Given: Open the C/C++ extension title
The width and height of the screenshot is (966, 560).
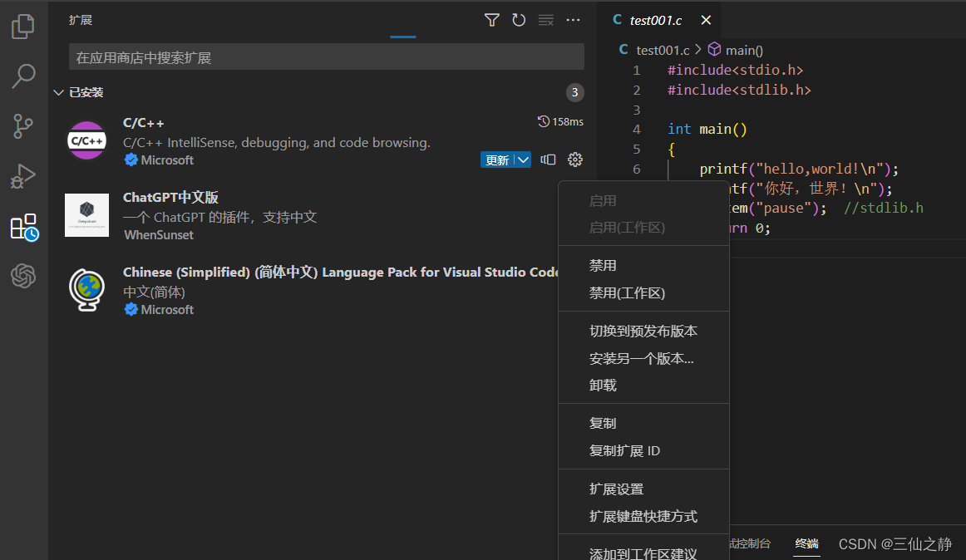Looking at the screenshot, I should [x=144, y=123].
